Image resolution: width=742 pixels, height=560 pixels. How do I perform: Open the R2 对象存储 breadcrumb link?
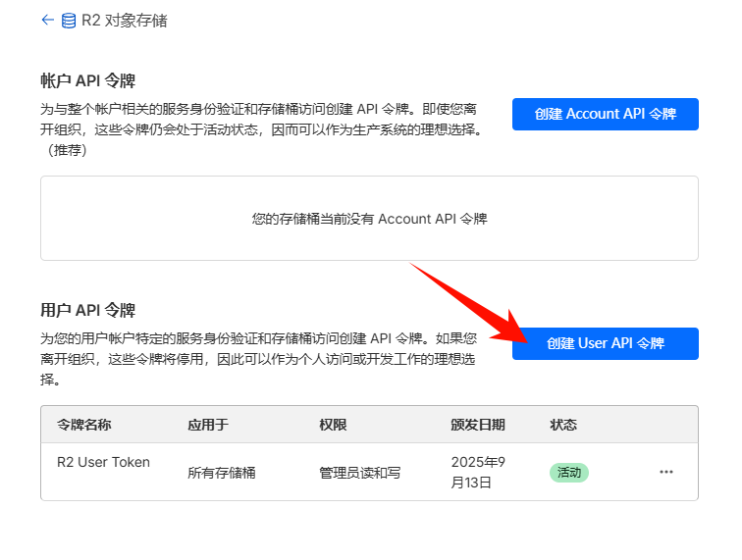click(123, 21)
